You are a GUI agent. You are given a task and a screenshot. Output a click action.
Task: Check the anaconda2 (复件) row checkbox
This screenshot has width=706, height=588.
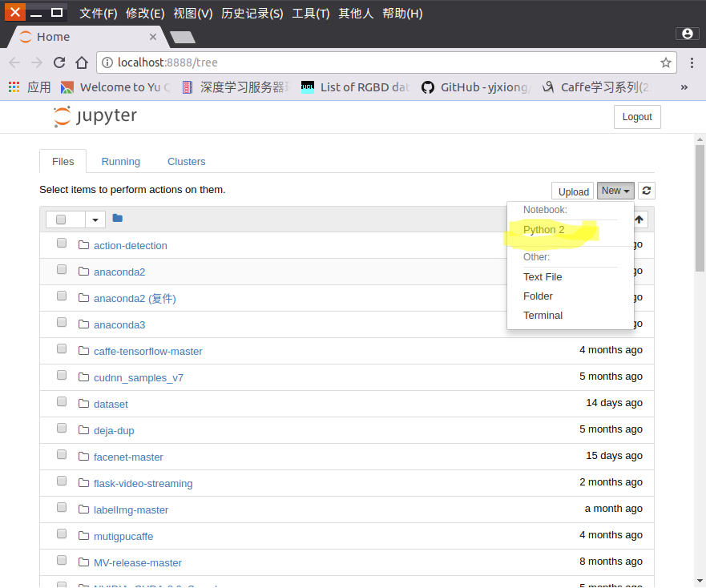[x=62, y=296]
